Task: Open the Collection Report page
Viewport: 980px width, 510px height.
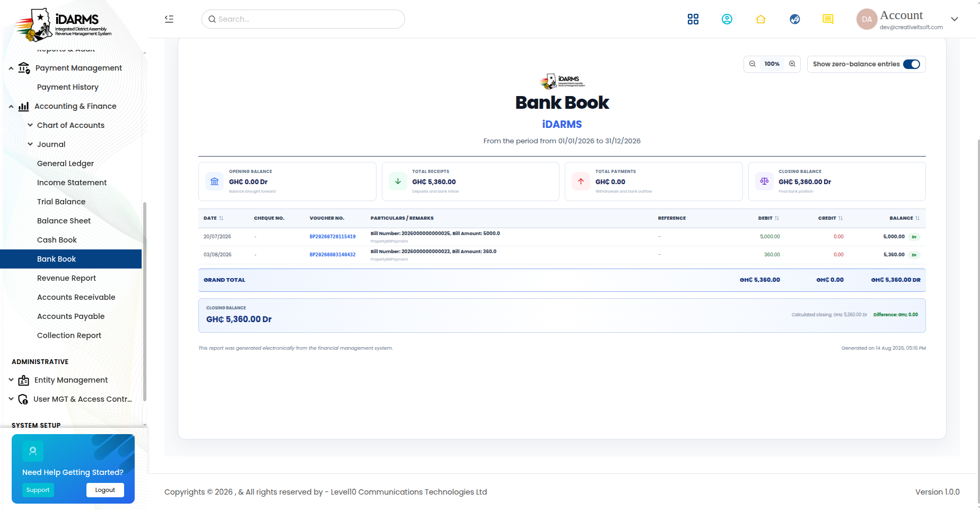Action: point(69,335)
